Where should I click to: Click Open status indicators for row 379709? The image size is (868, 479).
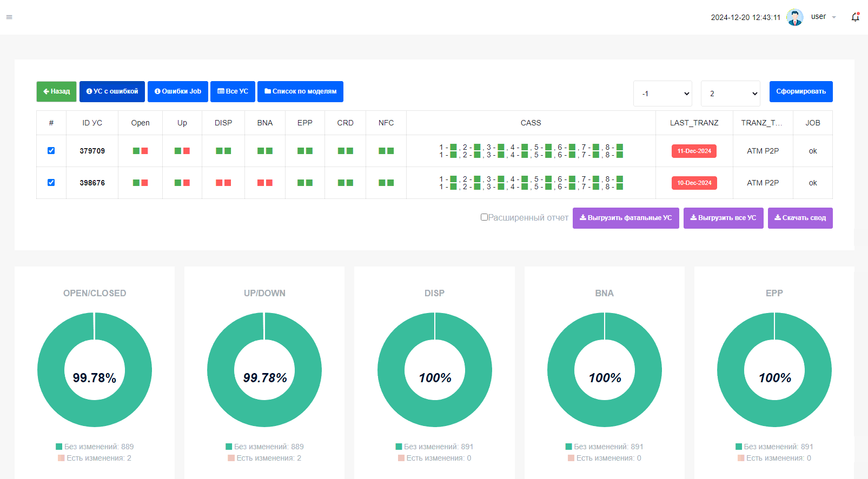(141, 151)
